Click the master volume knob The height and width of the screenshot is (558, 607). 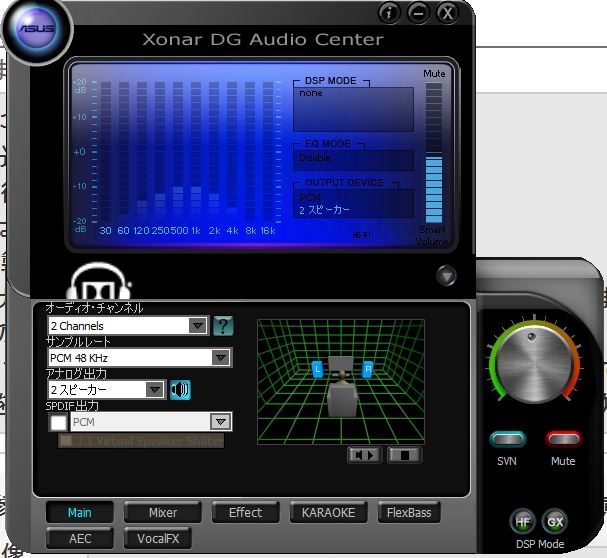coord(534,364)
